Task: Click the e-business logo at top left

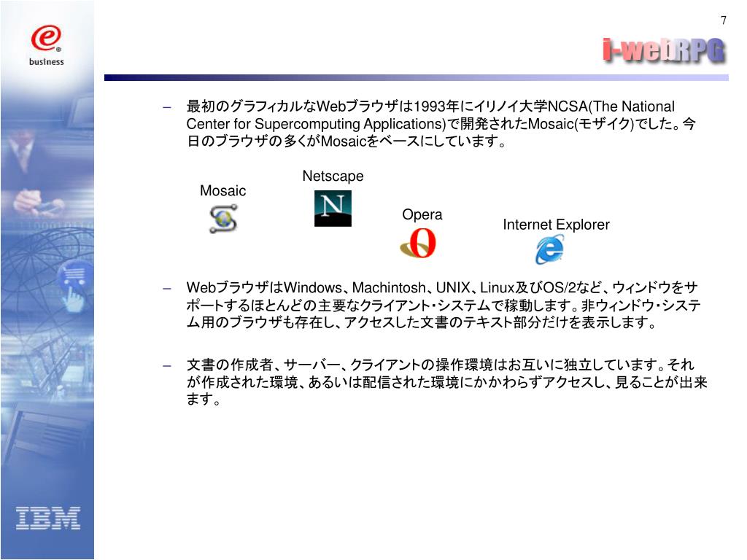Action: [x=46, y=45]
